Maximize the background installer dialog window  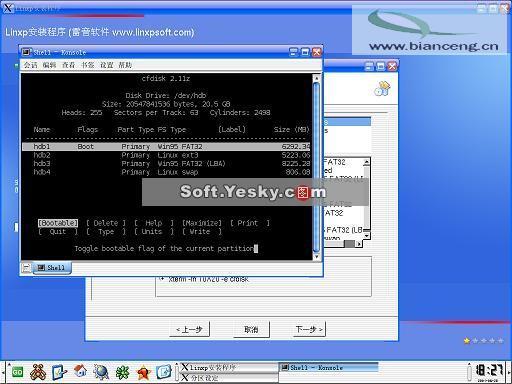click(x=381, y=66)
